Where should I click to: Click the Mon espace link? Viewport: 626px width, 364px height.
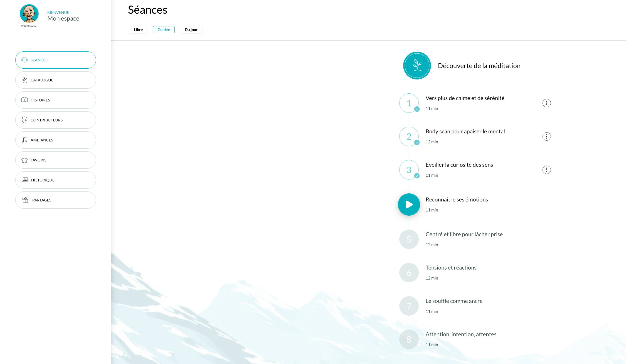point(63,19)
